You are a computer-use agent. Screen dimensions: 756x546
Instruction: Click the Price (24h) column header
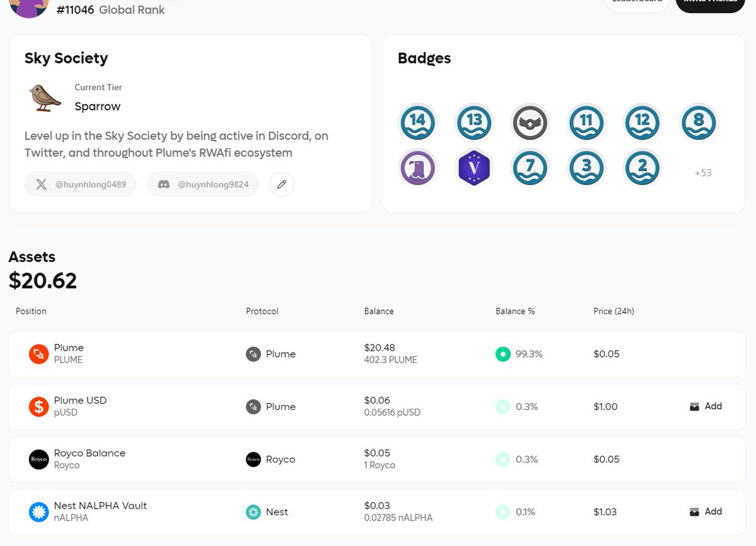(x=614, y=311)
